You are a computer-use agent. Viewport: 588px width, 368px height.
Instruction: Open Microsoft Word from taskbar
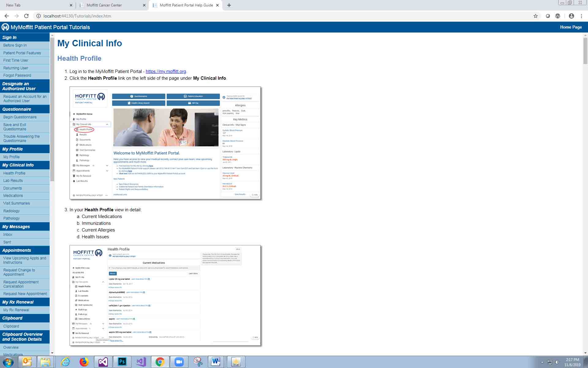pyautogui.click(x=216, y=362)
